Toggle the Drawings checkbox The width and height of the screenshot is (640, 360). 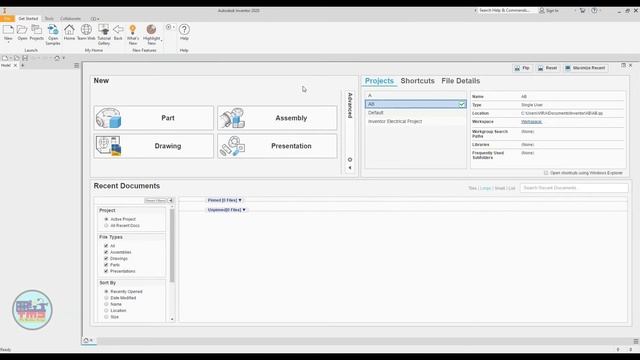tap(106, 258)
